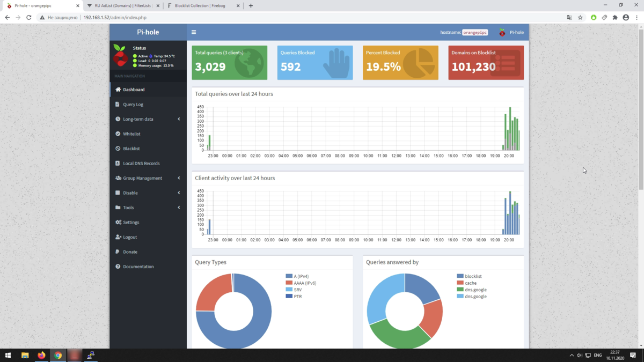Click the Settings gears icon

click(118, 222)
